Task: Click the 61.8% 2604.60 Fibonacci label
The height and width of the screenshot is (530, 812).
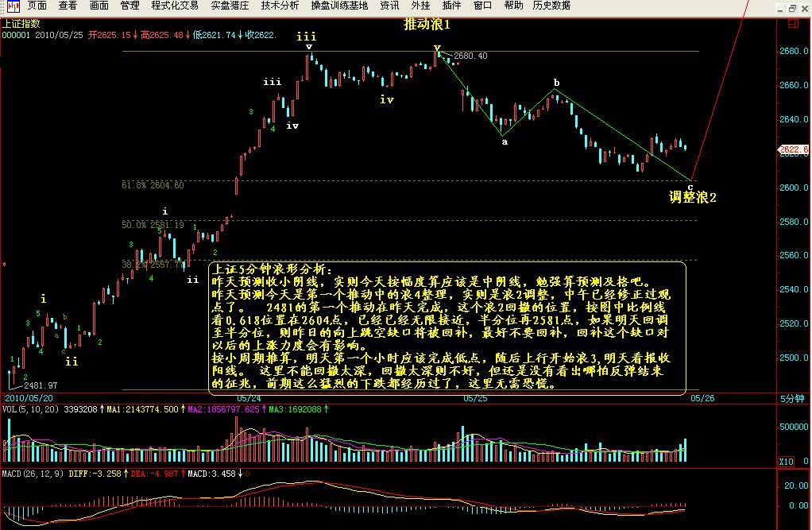Action: pyautogui.click(x=153, y=185)
